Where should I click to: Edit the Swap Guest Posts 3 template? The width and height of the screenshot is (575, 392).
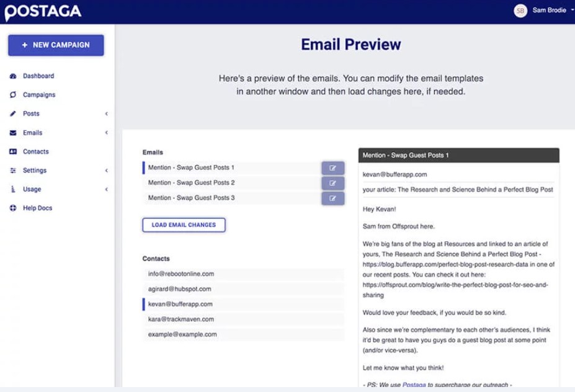tap(332, 198)
